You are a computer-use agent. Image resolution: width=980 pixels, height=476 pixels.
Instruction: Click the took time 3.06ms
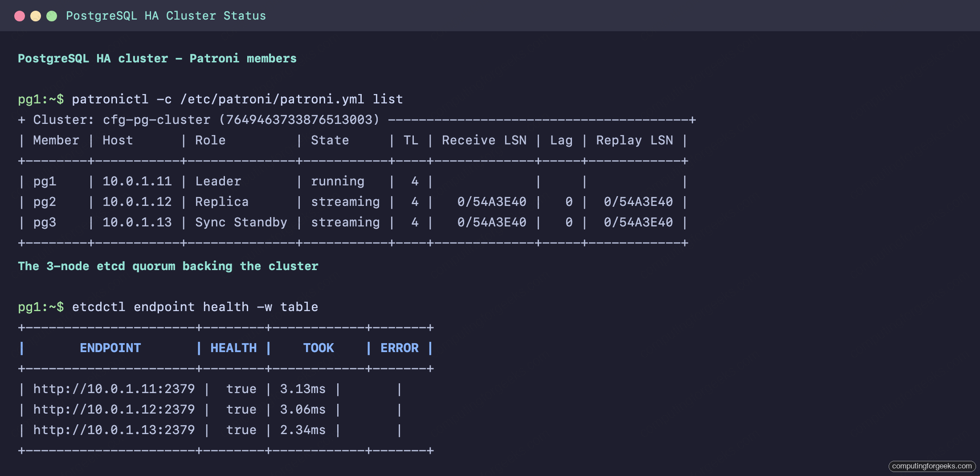[x=303, y=410]
